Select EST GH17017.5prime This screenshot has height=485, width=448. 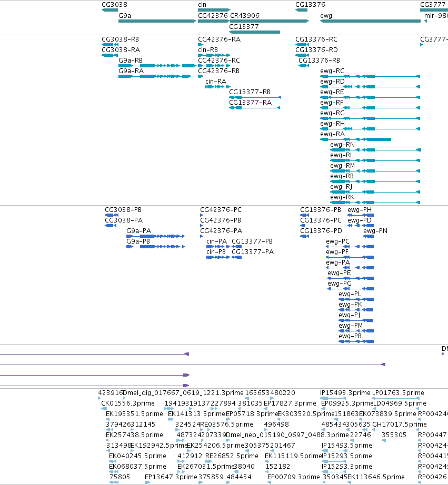click(395, 430)
